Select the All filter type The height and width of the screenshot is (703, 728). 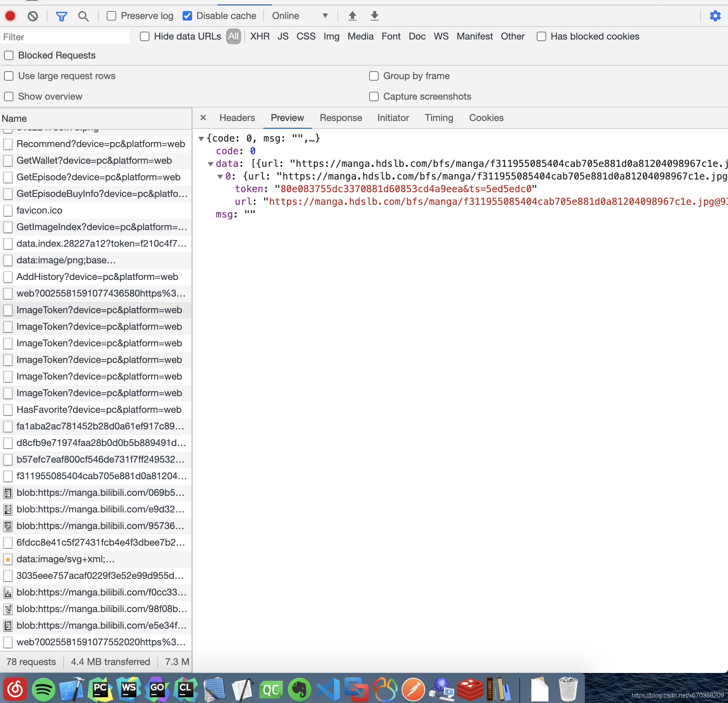(234, 36)
